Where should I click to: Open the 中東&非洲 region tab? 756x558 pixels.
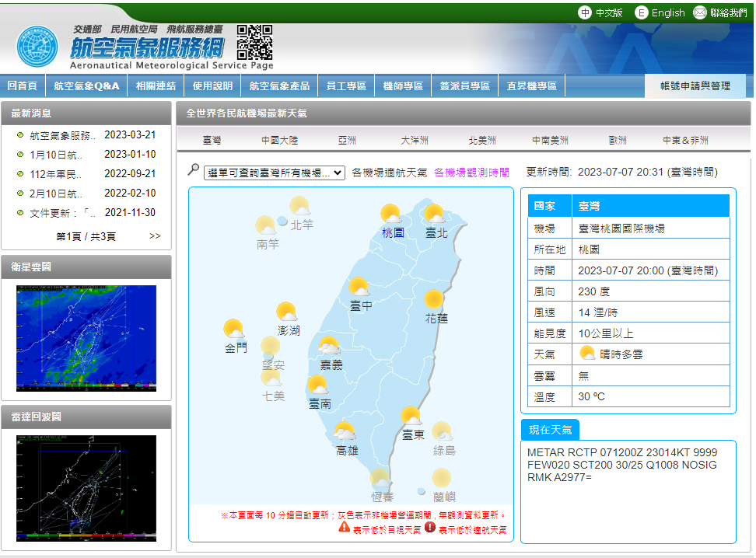coord(685,140)
